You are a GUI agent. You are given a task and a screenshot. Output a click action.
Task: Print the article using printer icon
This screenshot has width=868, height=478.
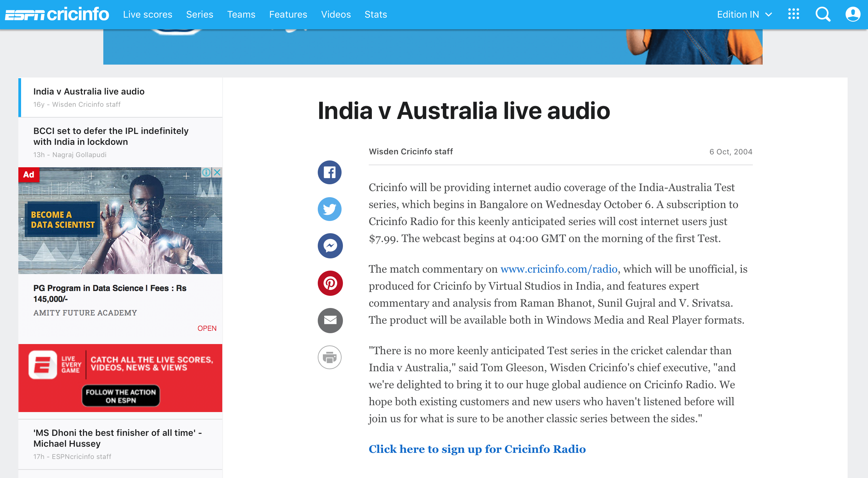point(329,357)
